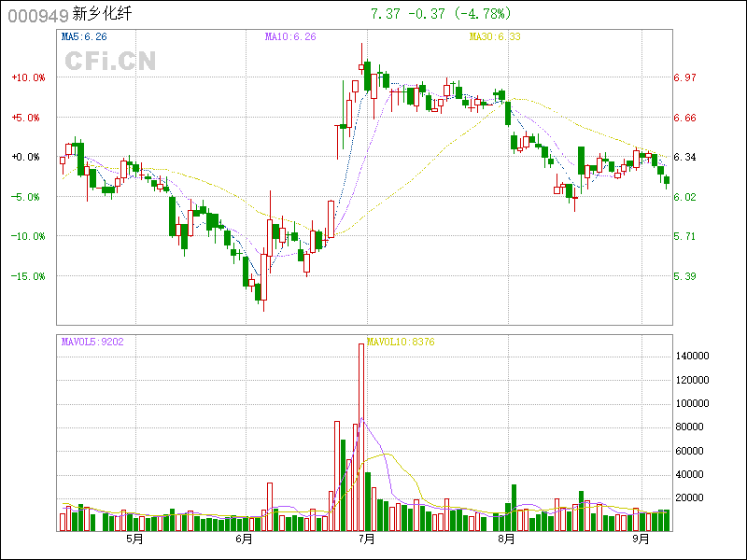
Task: Click the stock name 新乡化纤
Action: [x=103, y=15]
